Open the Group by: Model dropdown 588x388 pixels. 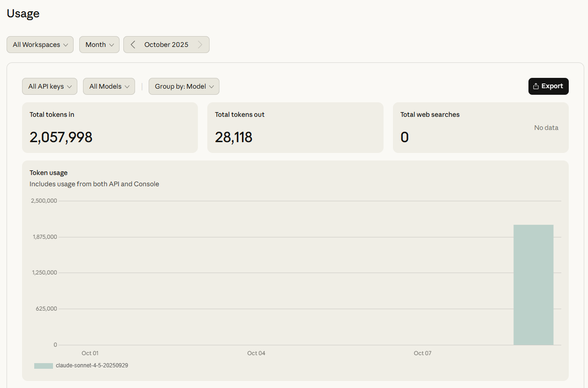coord(184,86)
